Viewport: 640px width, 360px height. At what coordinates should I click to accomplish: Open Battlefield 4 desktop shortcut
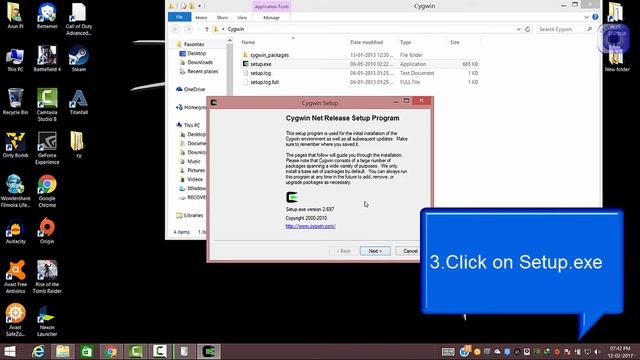[47, 58]
